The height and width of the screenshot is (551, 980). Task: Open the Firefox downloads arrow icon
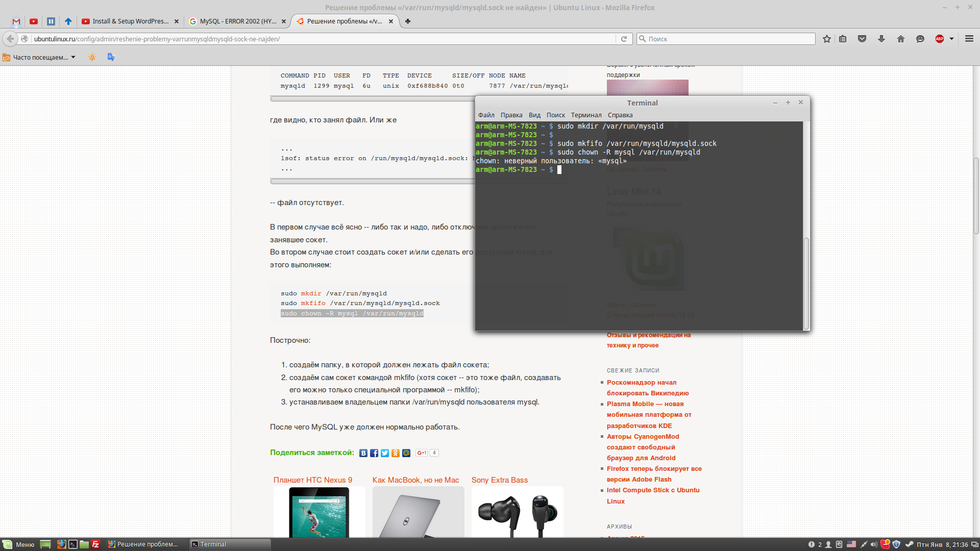coord(881,39)
